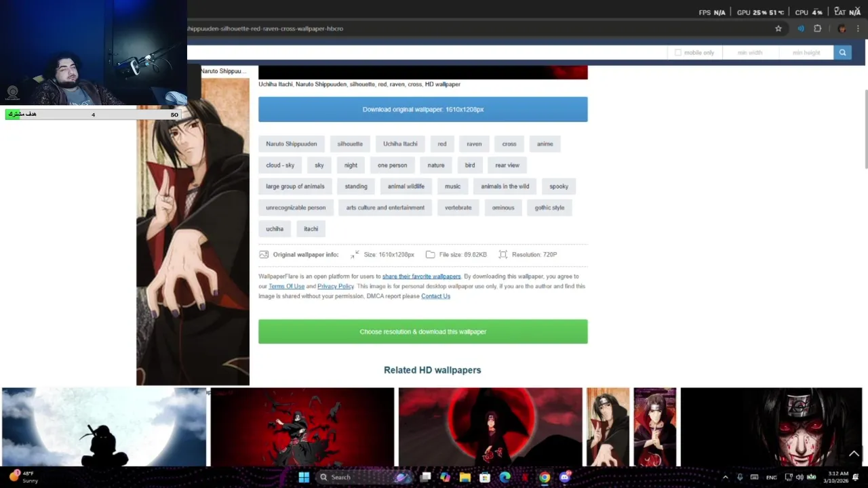Open the bloody-eyed Itachi face thumbnail
The width and height of the screenshot is (868, 488).
coord(771,427)
